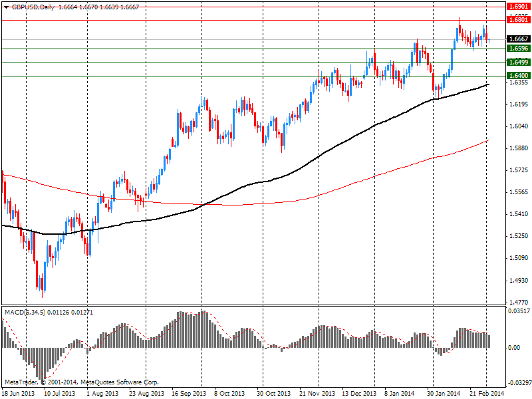Click the 1.6355 value on price axis

click(517, 82)
